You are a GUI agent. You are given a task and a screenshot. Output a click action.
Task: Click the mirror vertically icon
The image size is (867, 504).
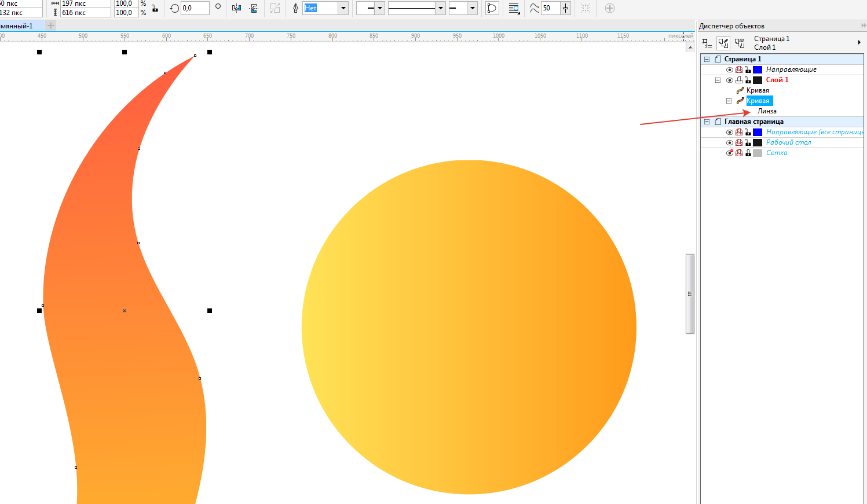coord(254,8)
